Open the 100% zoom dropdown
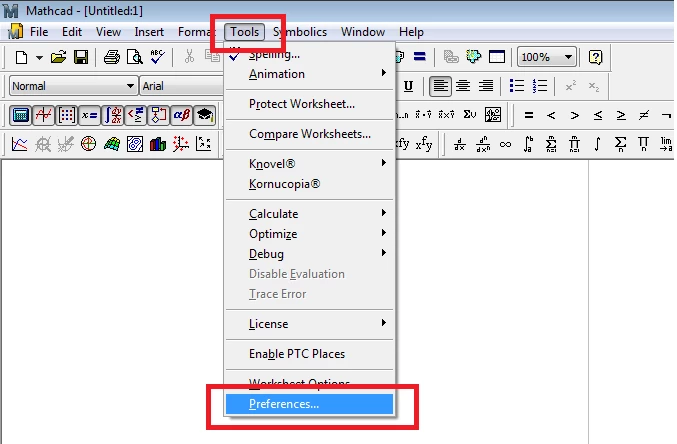Image resolution: width=677 pixels, height=444 pixels. 568,57
